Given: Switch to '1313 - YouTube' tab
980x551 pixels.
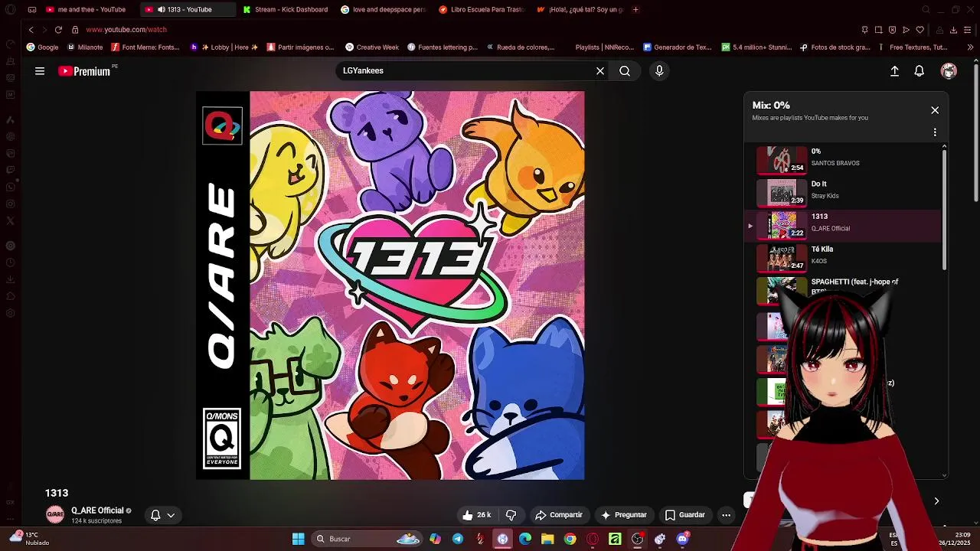Looking at the screenshot, I should point(190,10).
